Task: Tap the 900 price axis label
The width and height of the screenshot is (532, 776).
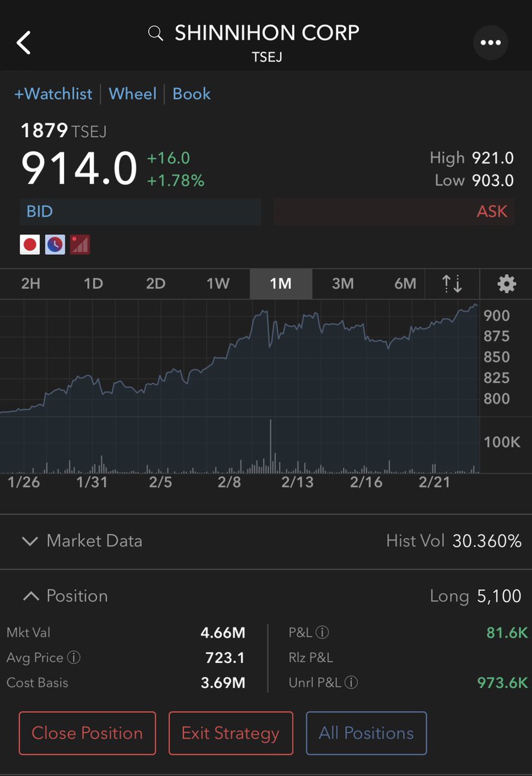Action: 497,316
